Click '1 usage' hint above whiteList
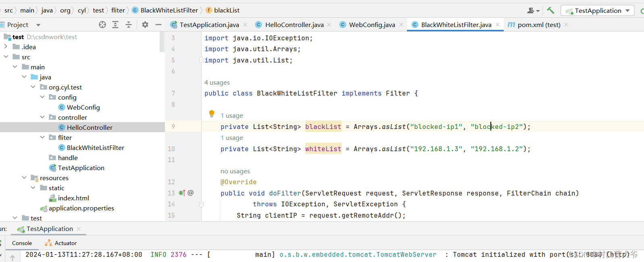644x262 pixels. 232,138
